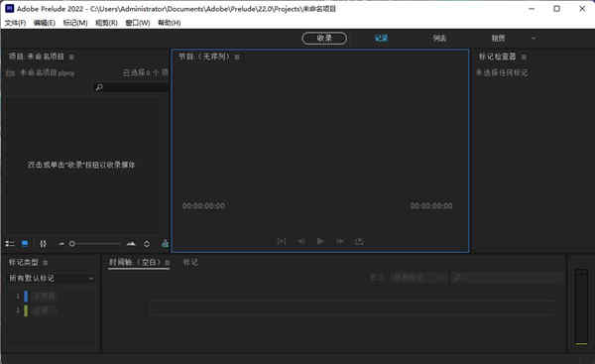Image resolution: width=595 pixels, height=364 pixels.
Task: Open the 标记类型 panel menu icon
Action: [46, 262]
